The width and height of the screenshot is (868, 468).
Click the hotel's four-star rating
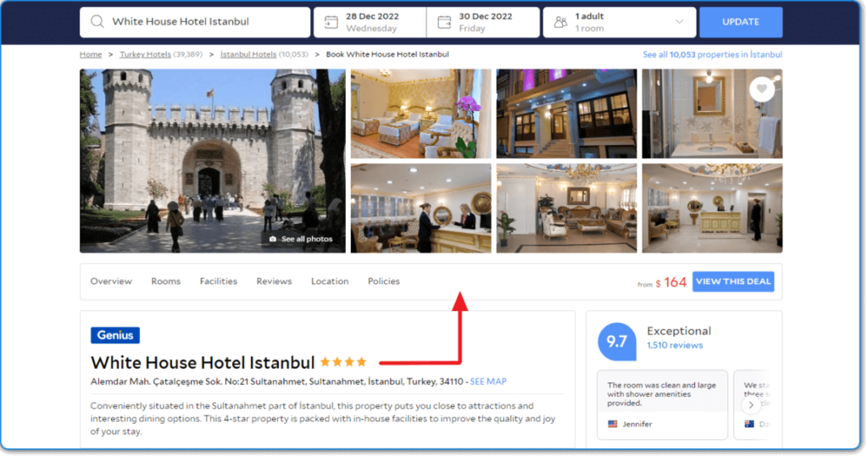coord(343,362)
